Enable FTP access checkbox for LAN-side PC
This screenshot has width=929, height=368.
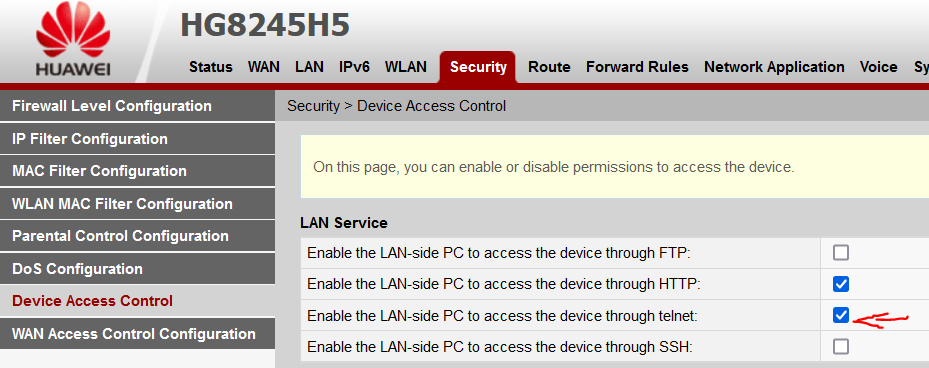click(x=840, y=253)
